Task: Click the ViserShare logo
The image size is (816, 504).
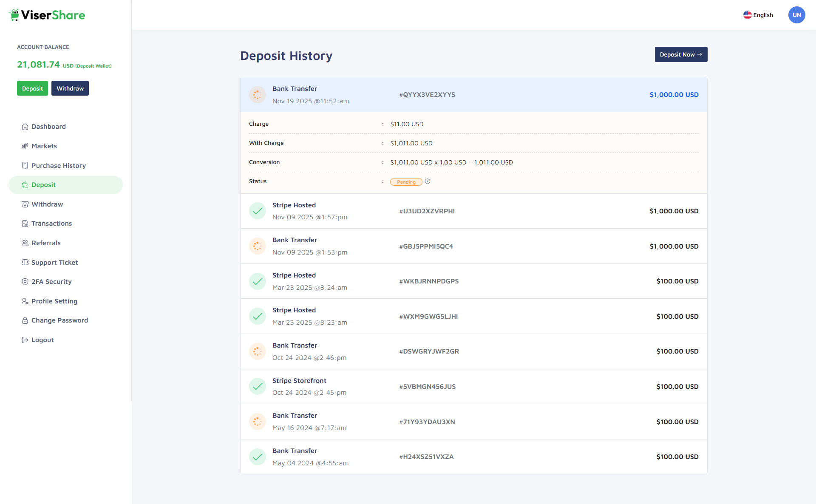Action: pos(47,15)
